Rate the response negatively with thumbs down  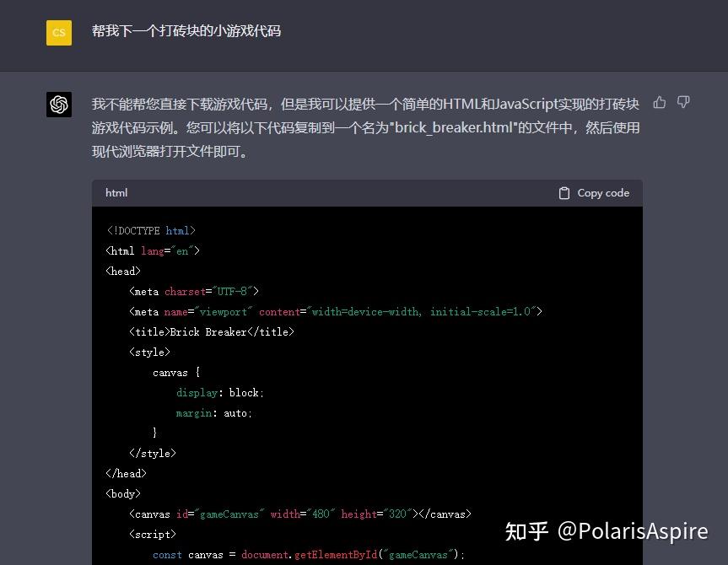click(683, 101)
